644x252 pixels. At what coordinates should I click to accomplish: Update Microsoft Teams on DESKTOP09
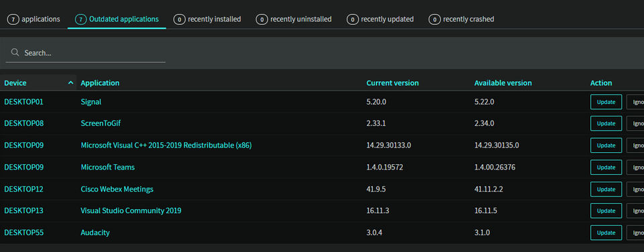coord(606,167)
